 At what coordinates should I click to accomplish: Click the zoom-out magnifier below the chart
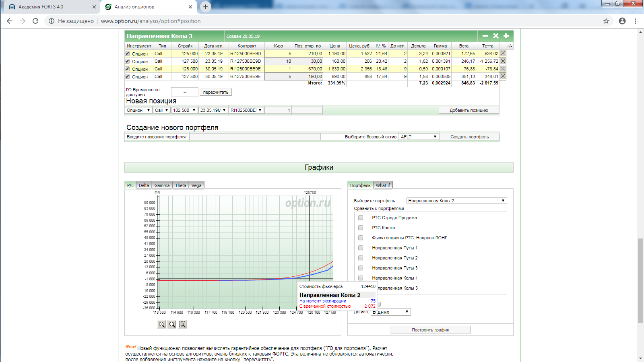tap(172, 324)
